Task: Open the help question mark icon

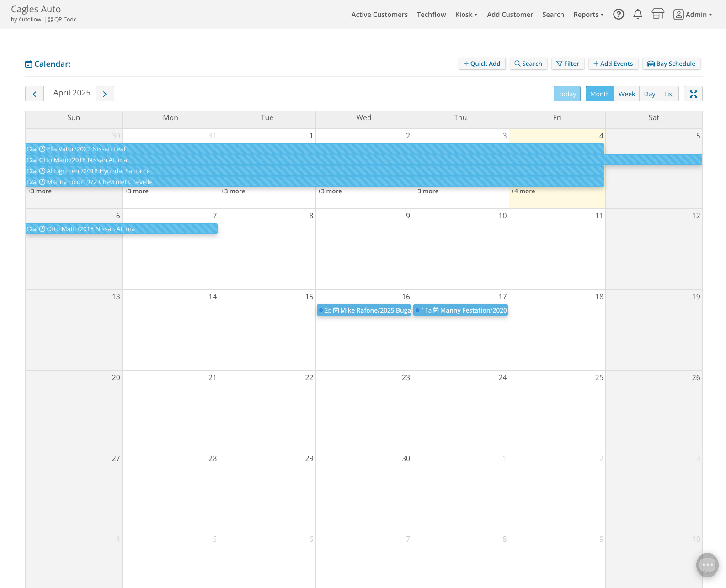Action: click(x=619, y=15)
